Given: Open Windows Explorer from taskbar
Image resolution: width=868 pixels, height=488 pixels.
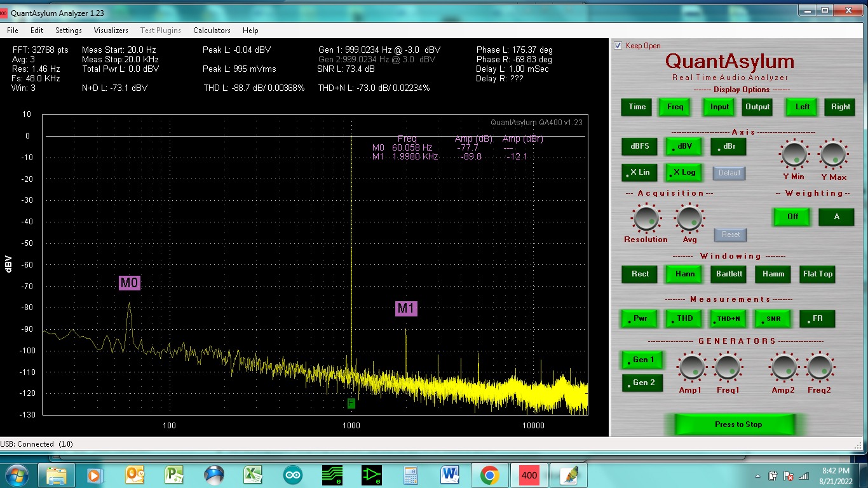Looking at the screenshot, I should [x=56, y=475].
